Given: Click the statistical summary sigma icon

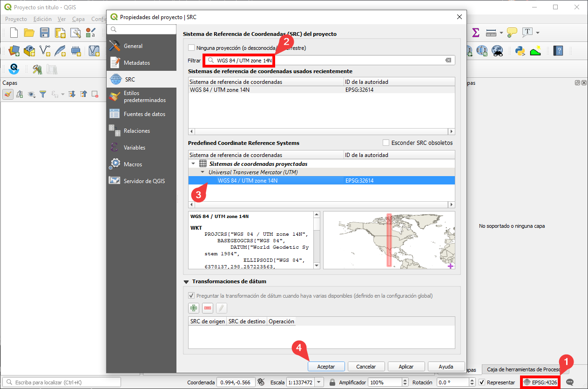Looking at the screenshot, I should pyautogui.click(x=475, y=33).
